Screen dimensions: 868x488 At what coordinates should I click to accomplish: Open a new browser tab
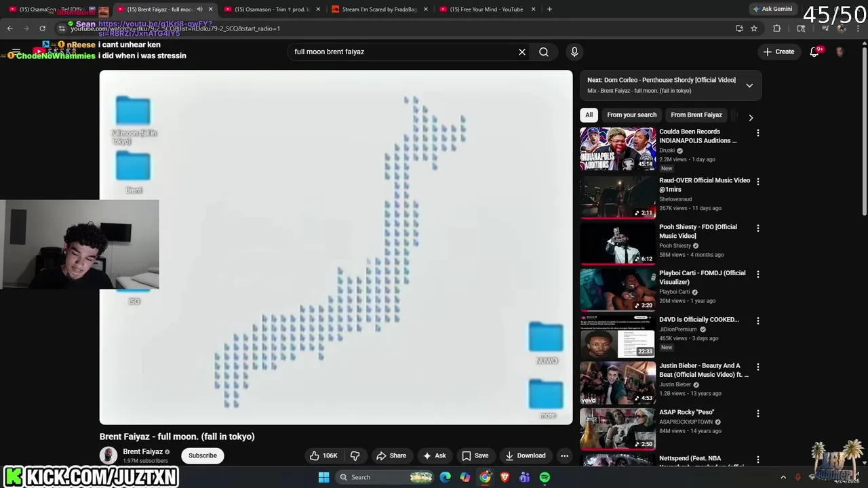point(549,9)
